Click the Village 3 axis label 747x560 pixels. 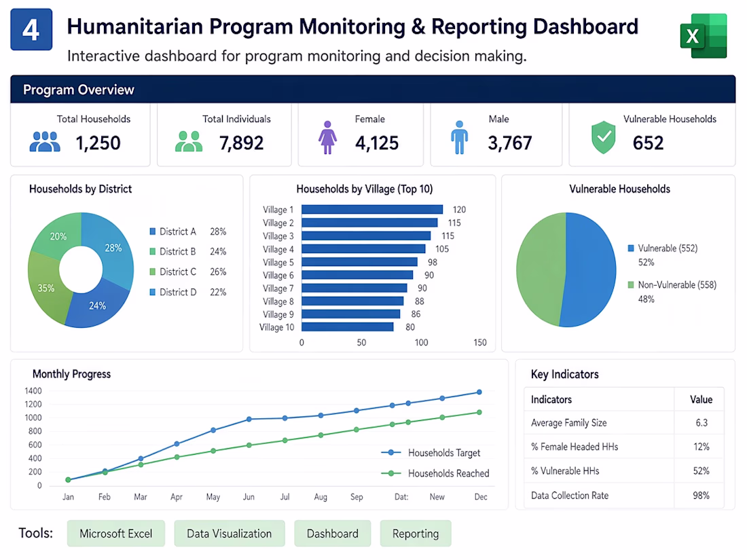tap(278, 236)
